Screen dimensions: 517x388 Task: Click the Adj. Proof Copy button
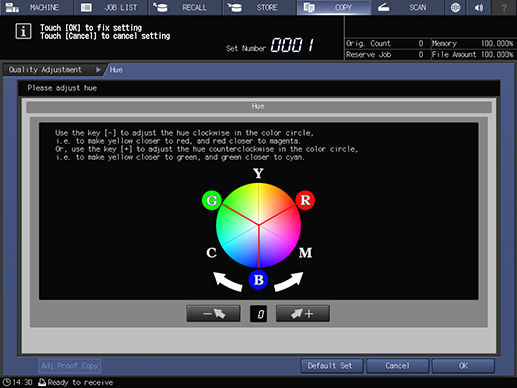70,366
